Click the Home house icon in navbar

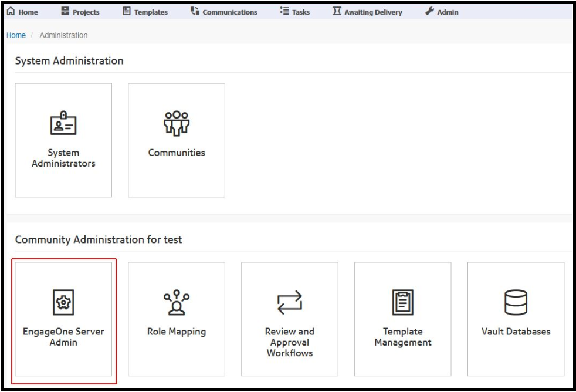click(11, 11)
